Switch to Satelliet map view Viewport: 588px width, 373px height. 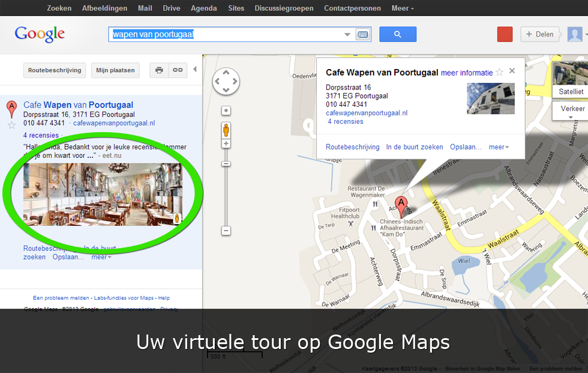pyautogui.click(x=571, y=79)
